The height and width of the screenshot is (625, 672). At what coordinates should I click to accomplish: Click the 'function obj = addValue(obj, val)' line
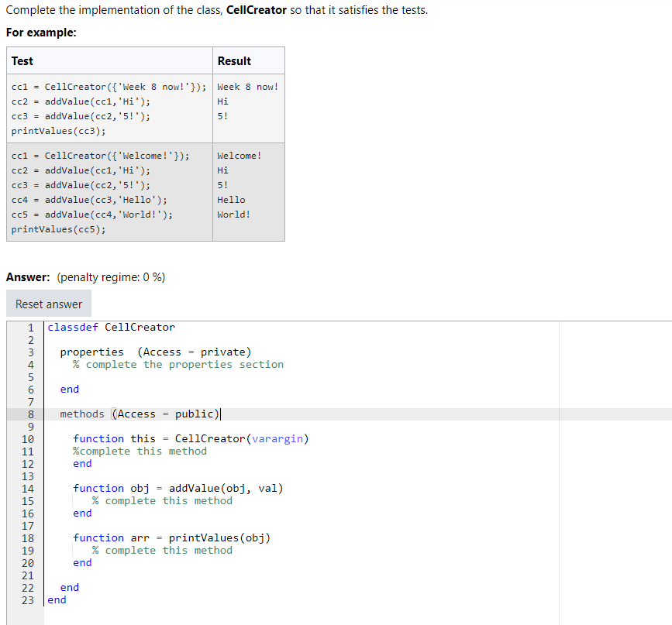click(x=177, y=489)
